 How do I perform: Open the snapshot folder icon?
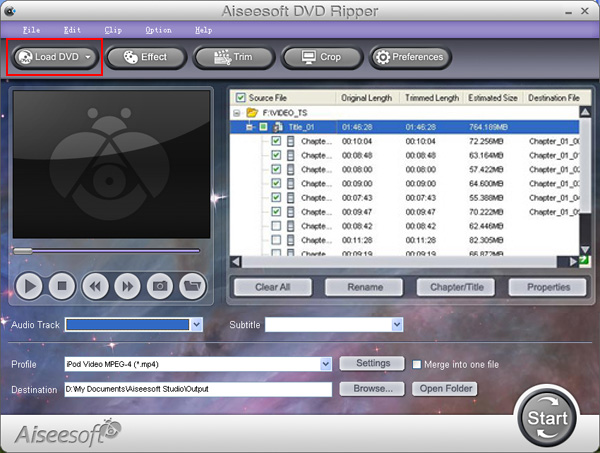click(192, 286)
